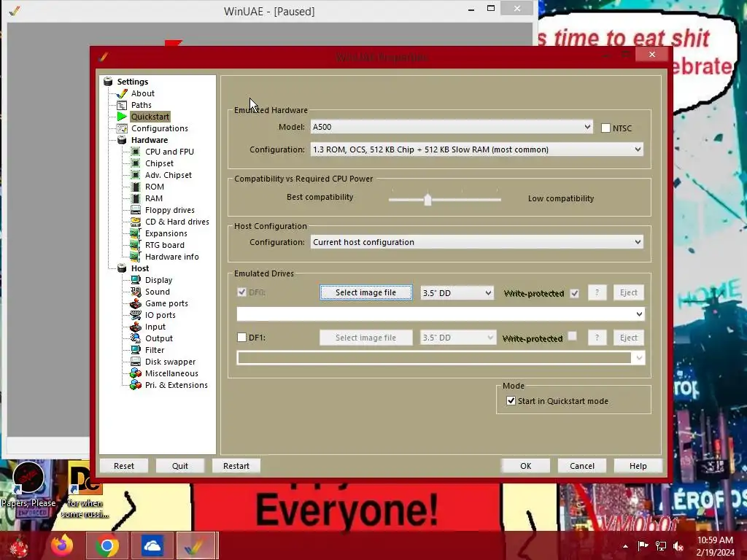Click the Expansions board icon
Image resolution: width=747 pixels, height=560 pixels.
click(136, 233)
